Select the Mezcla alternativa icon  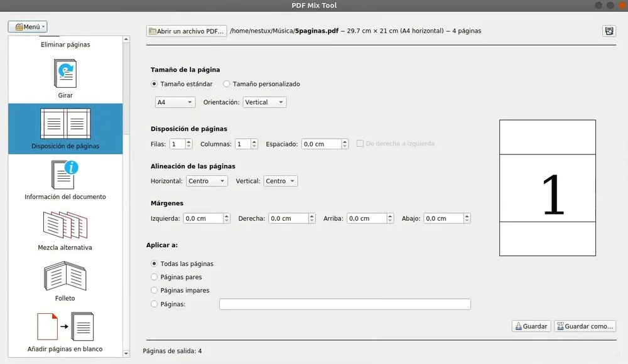pos(65,227)
